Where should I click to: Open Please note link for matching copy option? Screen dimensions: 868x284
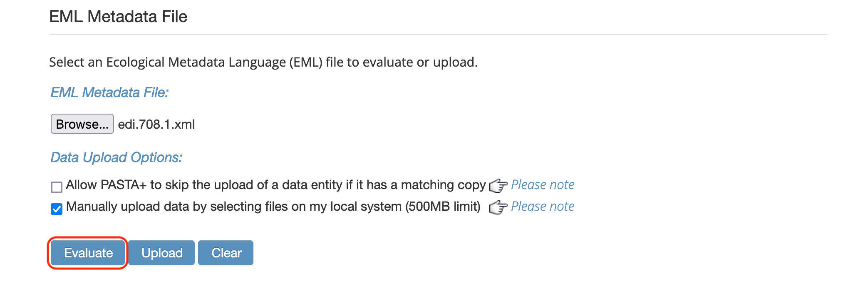(543, 184)
